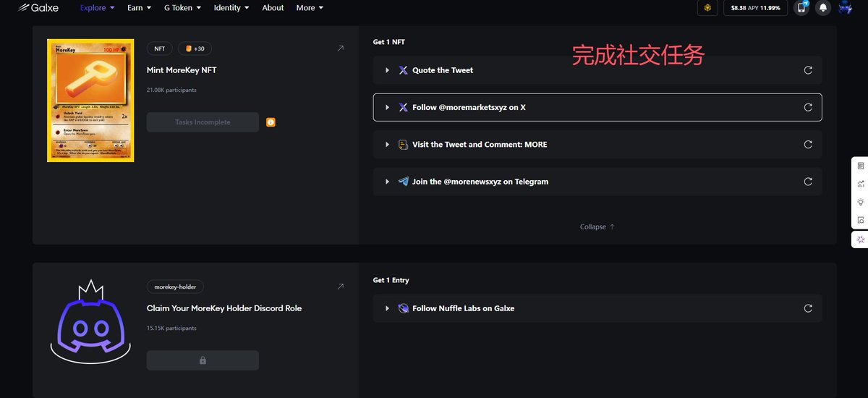This screenshot has height=398, width=868.
Task: Click the Get 1 NFT heading
Action: pyautogui.click(x=389, y=42)
